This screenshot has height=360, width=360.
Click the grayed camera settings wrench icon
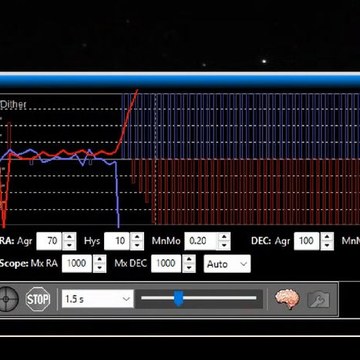click(x=318, y=299)
